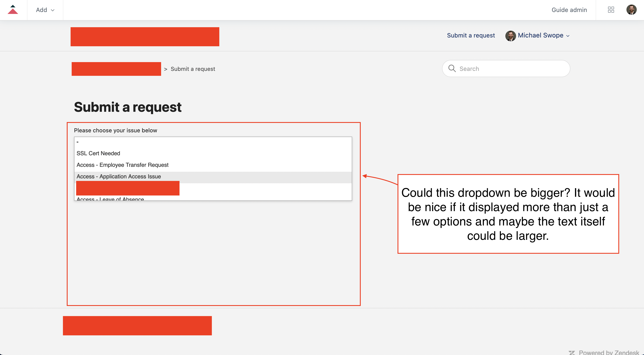Click Powered by Zendesk link
This screenshot has height=355, width=644.
[608, 352]
